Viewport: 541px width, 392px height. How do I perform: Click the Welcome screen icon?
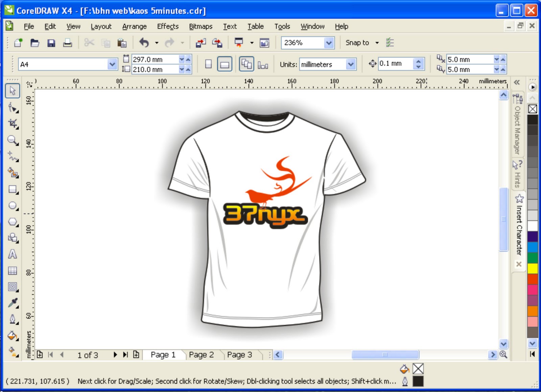pos(264,43)
